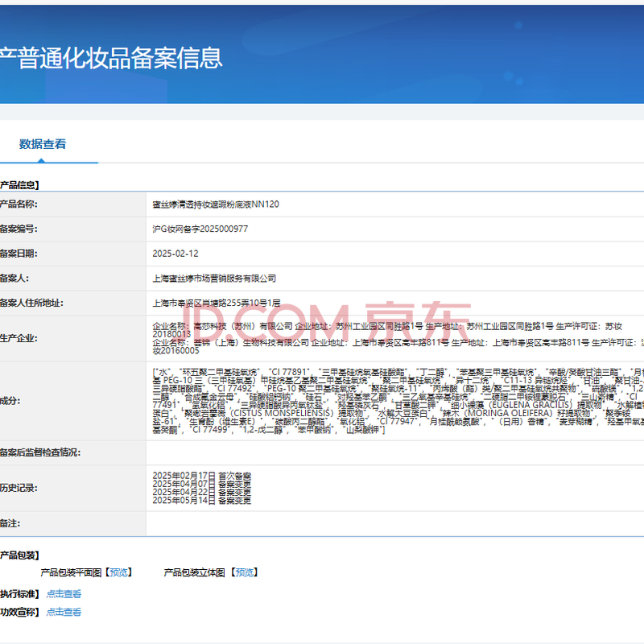Open 点击查看 link for 功效宣称
This screenshot has height=644, width=644.
[64, 612]
